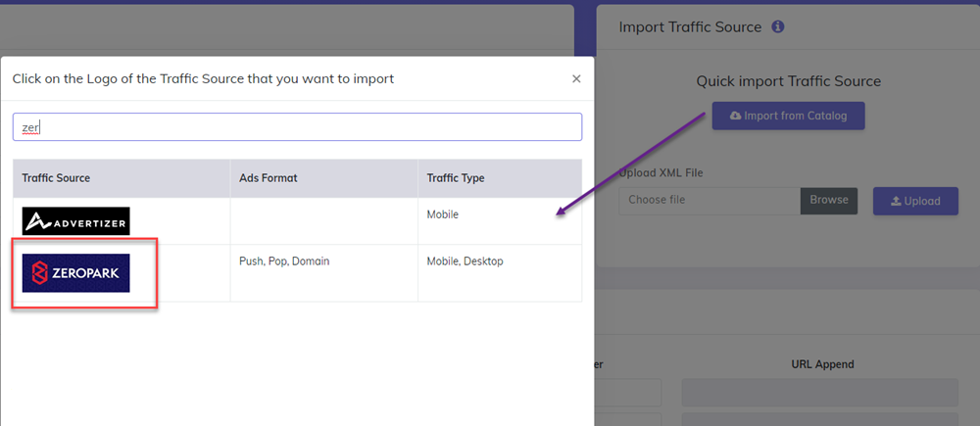The image size is (980, 426).
Task: Click the first URL Append field
Action: tap(819, 393)
